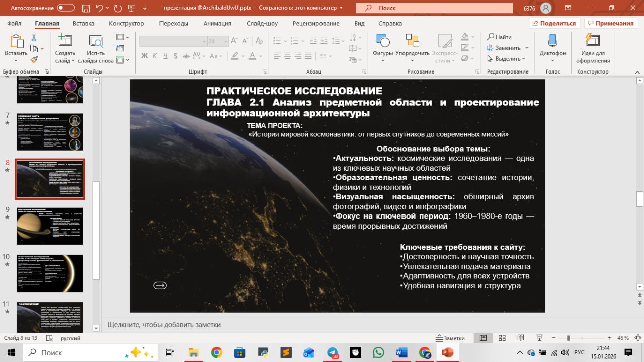Open Telegram from the taskbar

pyautogui.click(x=333, y=352)
